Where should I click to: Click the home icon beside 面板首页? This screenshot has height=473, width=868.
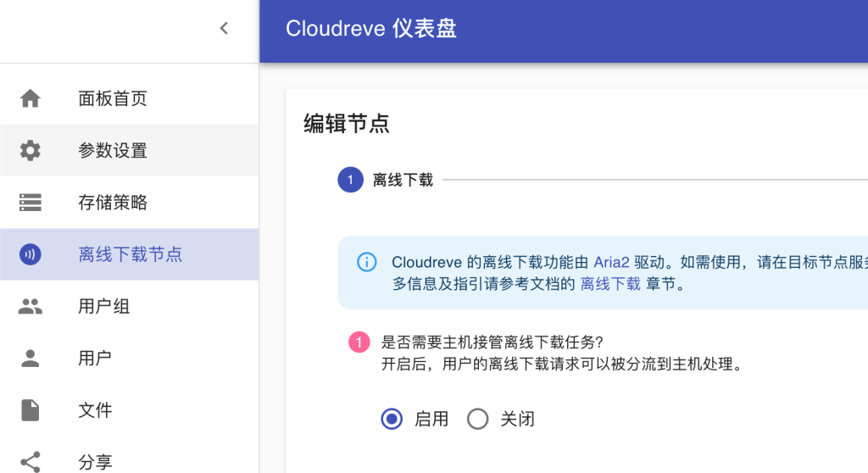31,99
